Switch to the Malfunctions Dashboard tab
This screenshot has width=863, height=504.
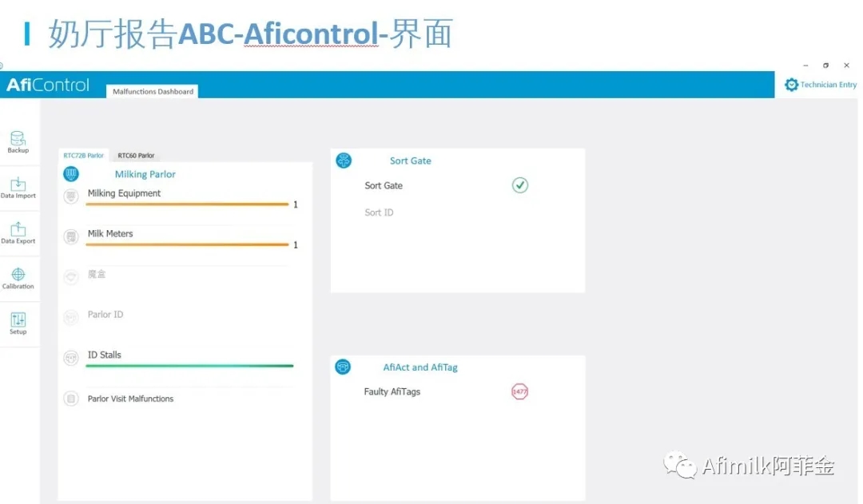click(x=153, y=91)
